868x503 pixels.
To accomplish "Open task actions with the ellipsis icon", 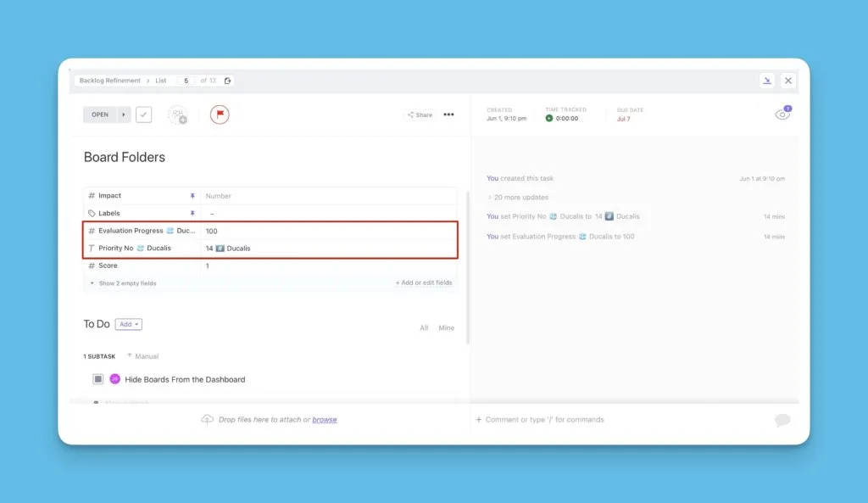I will click(x=448, y=115).
